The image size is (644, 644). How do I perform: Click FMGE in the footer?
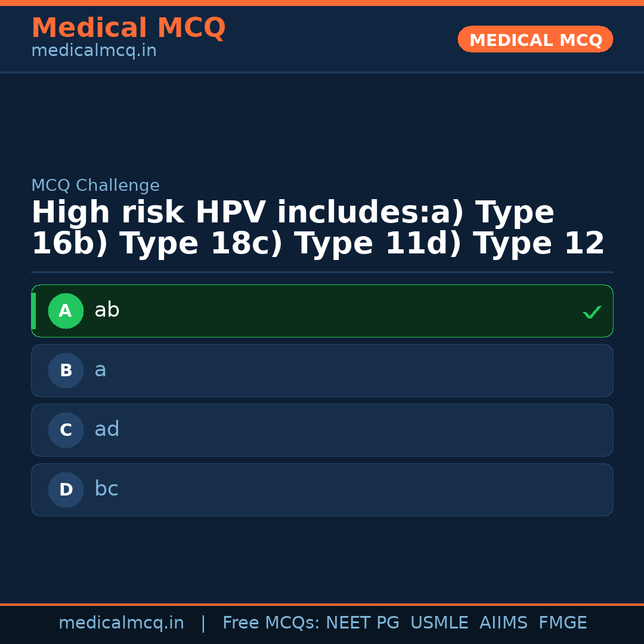[562, 623]
